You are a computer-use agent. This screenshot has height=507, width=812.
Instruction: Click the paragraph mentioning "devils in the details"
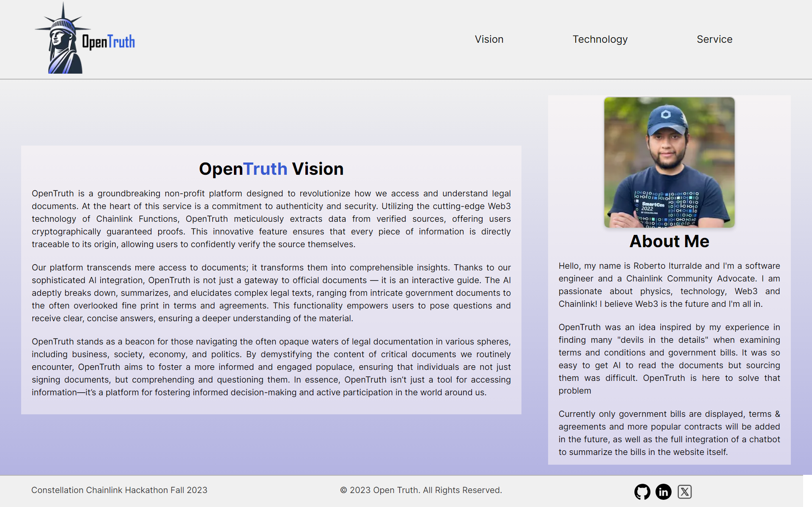669,359
